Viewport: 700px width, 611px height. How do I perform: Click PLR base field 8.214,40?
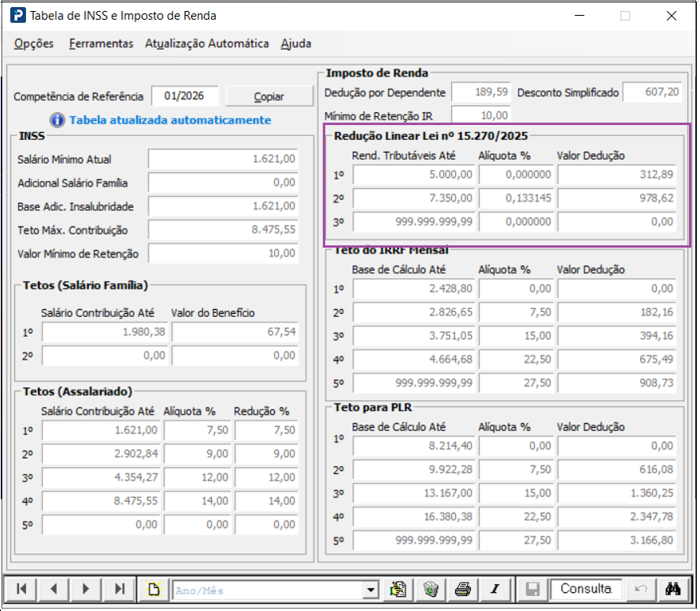tap(414, 446)
